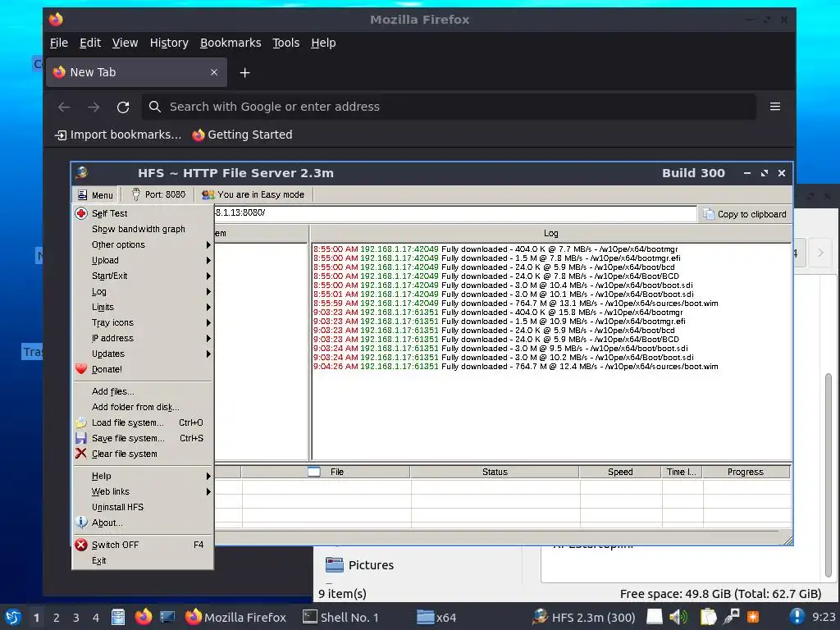Click the File column header in HFS

point(326,472)
